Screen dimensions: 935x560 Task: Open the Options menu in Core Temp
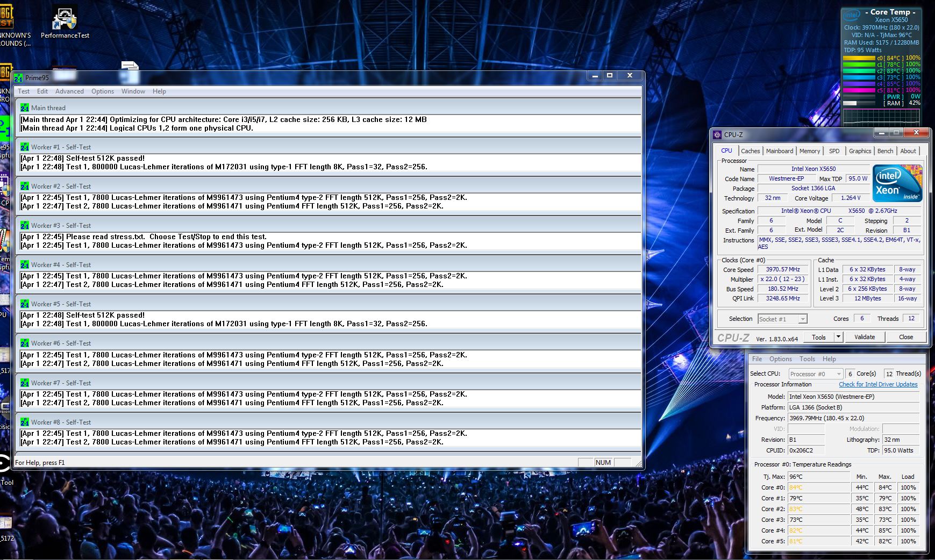[x=781, y=359]
